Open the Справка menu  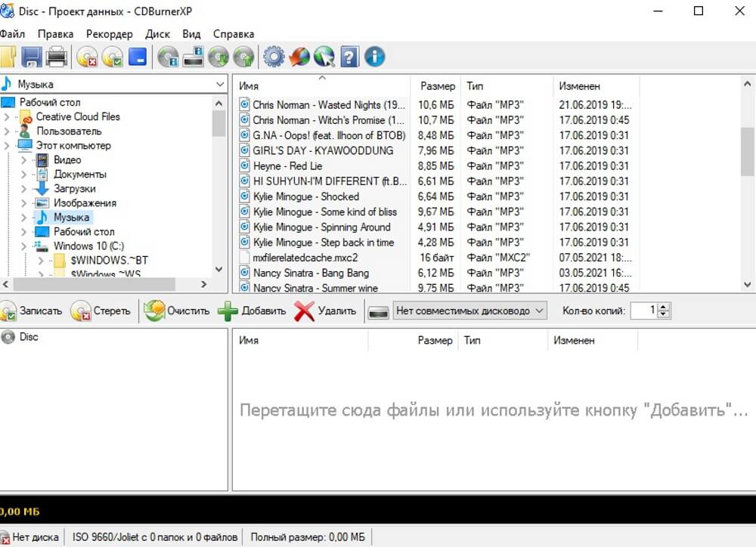[x=234, y=34]
